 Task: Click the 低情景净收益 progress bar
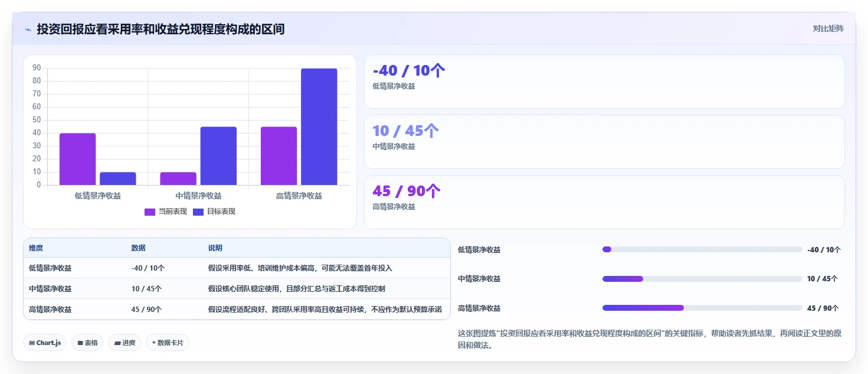pyautogui.click(x=702, y=249)
